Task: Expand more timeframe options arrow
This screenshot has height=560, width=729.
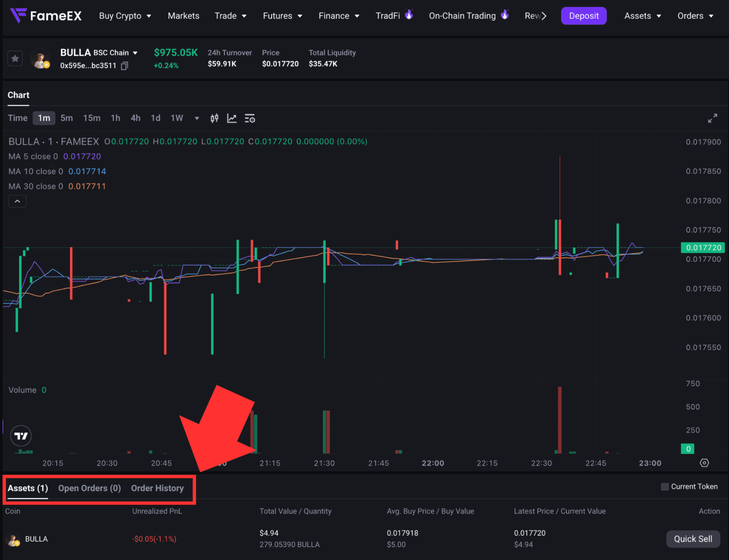Action: pyautogui.click(x=196, y=118)
